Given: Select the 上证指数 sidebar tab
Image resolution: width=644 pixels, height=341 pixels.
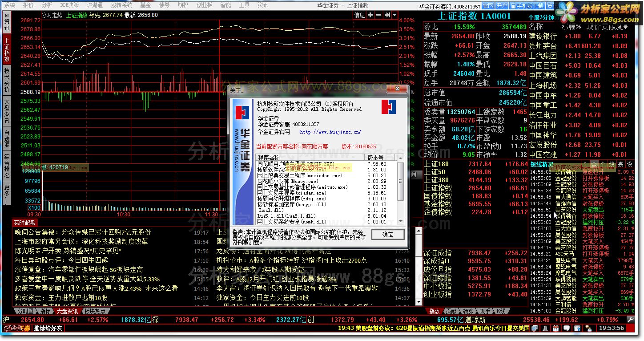Looking at the screenshot, I should click(x=7, y=49).
